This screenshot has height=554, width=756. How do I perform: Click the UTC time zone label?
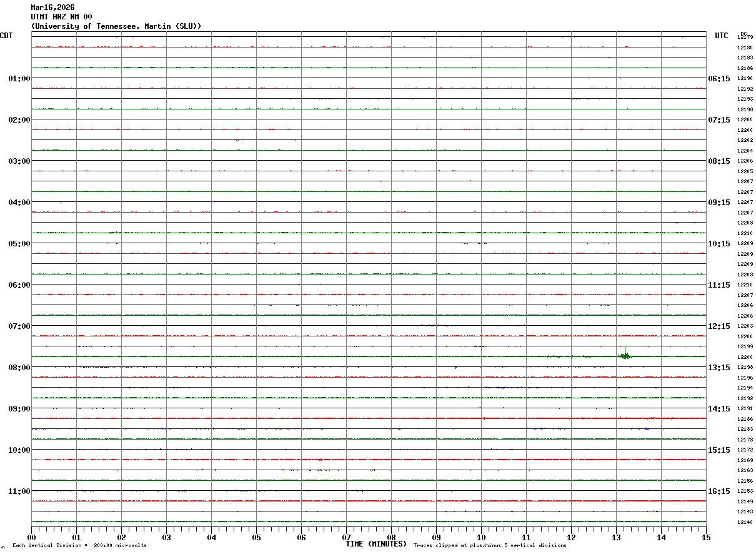tap(722, 36)
